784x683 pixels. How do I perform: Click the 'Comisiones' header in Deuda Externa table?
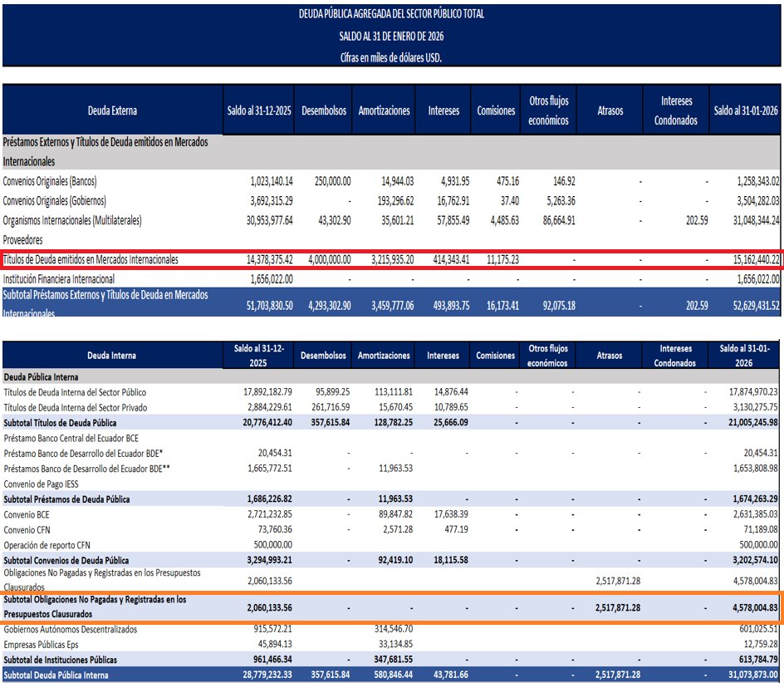pos(496,111)
